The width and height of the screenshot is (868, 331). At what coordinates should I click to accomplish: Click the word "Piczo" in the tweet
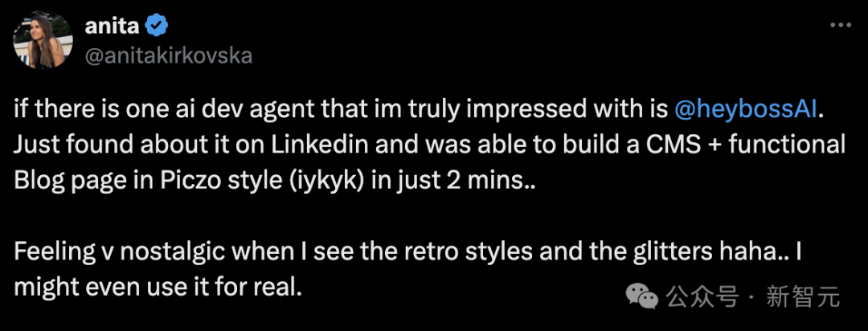186,182
